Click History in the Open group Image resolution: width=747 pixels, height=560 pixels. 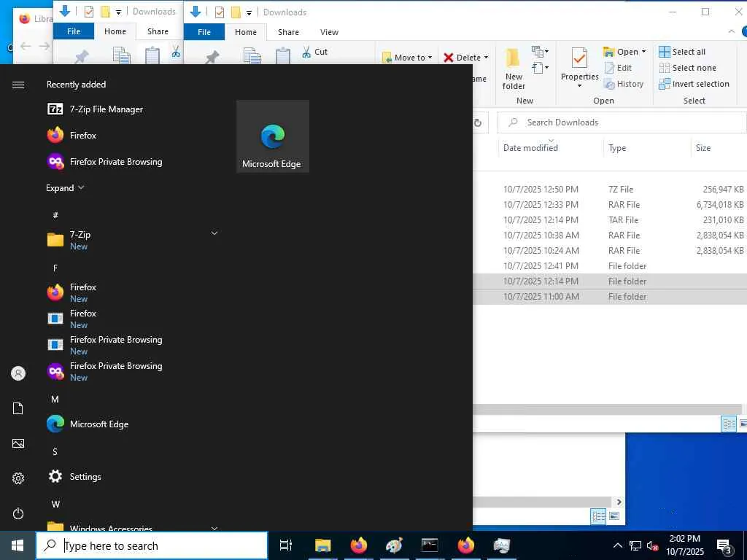click(624, 84)
